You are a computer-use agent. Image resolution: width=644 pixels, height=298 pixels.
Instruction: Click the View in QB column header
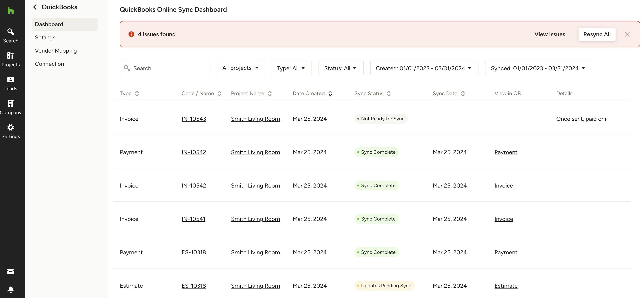tap(507, 94)
